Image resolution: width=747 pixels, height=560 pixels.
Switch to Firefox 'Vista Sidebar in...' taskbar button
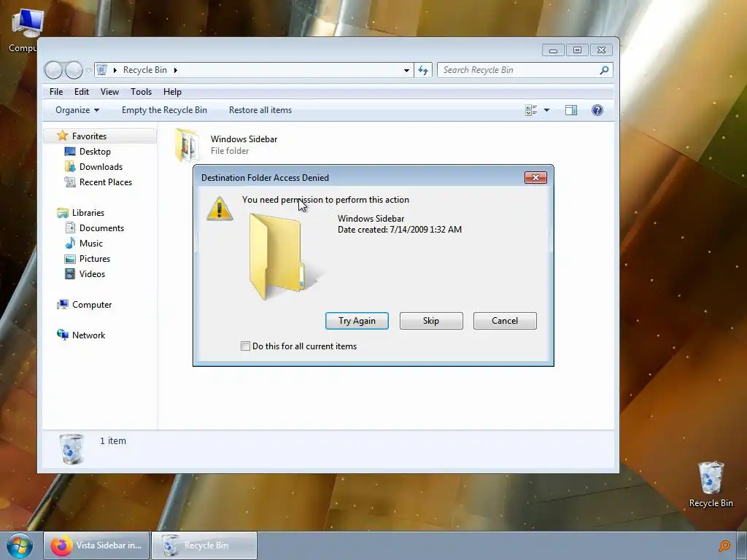[97, 545]
